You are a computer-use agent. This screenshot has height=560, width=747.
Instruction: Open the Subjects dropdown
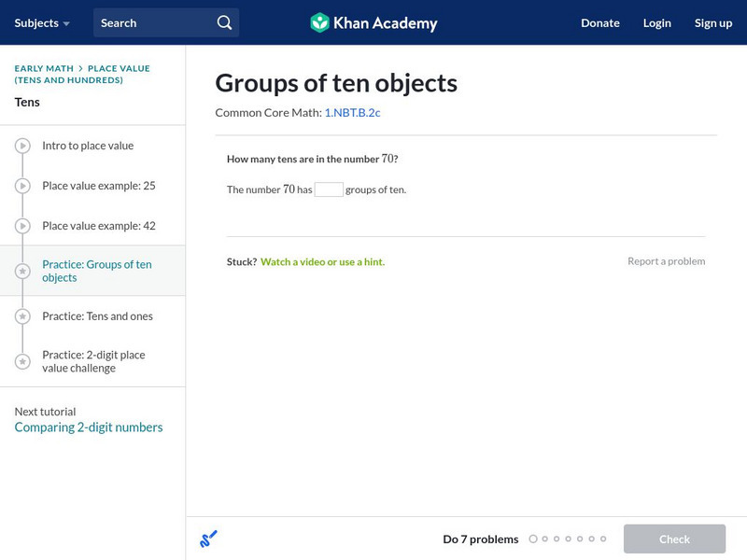click(x=41, y=22)
